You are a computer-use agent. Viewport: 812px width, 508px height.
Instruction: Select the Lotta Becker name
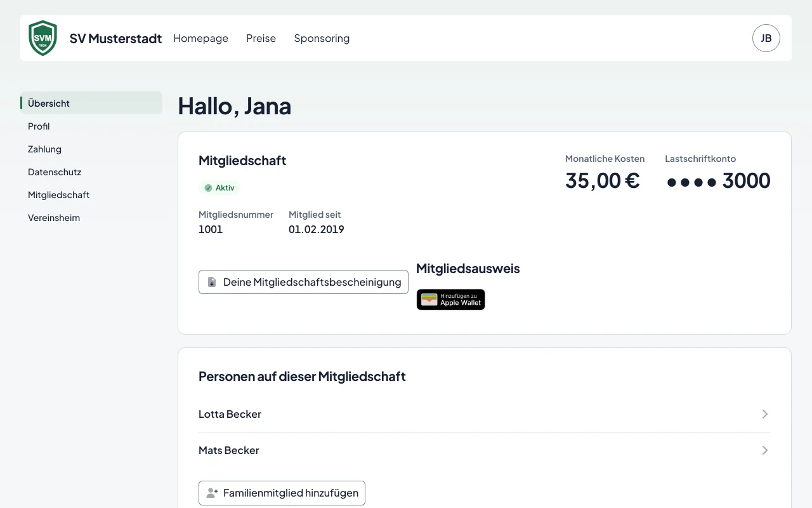pyautogui.click(x=230, y=414)
